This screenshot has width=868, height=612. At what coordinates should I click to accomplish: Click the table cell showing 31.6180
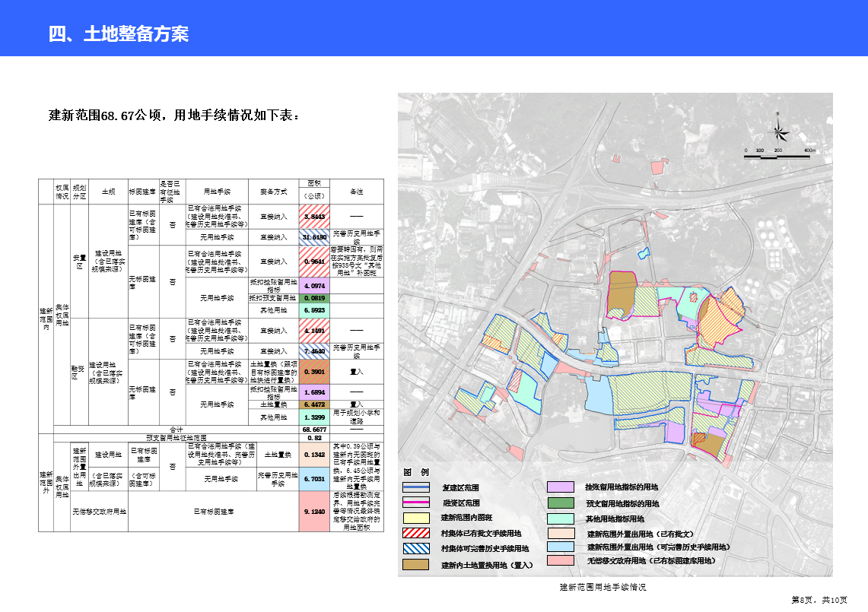click(x=313, y=237)
